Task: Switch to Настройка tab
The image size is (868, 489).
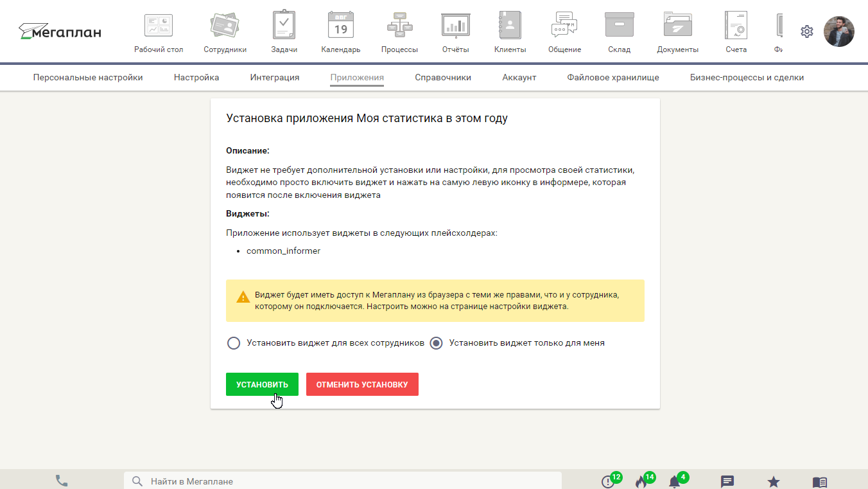Action: (x=196, y=78)
